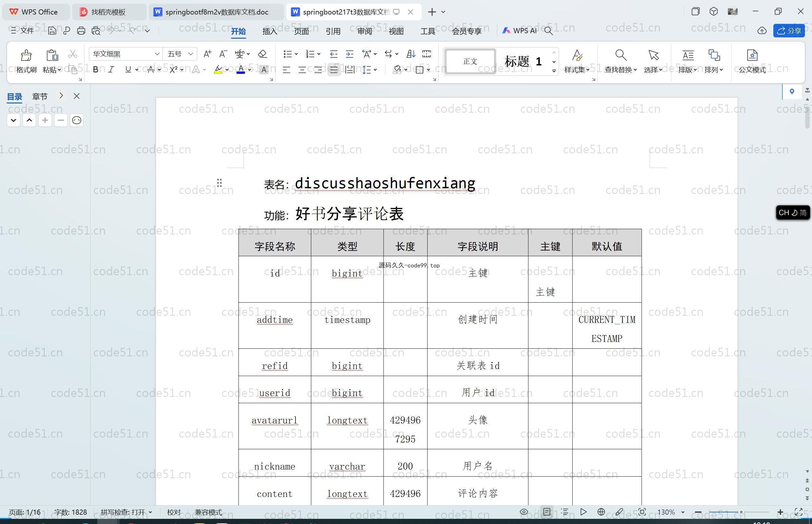The image size is (812, 524).
Task: Click the Sort icon in paragraph group
Action: (x=411, y=54)
